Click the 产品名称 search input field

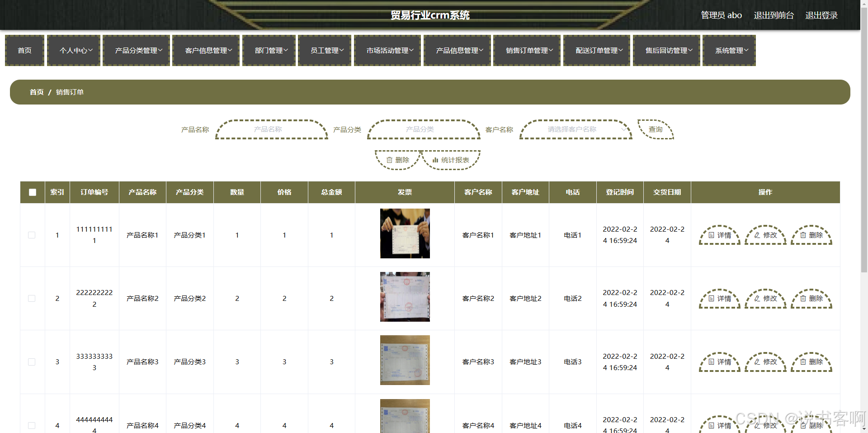coord(272,129)
